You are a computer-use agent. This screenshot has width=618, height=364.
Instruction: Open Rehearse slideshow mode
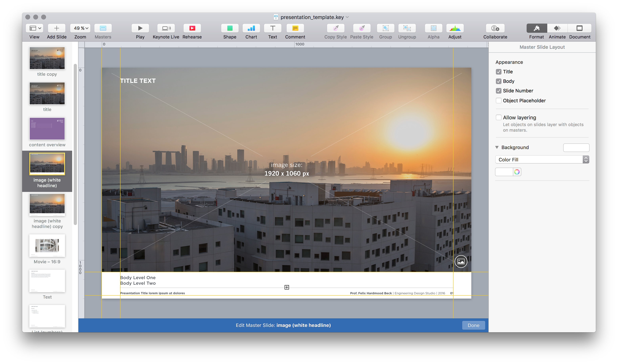click(x=192, y=28)
